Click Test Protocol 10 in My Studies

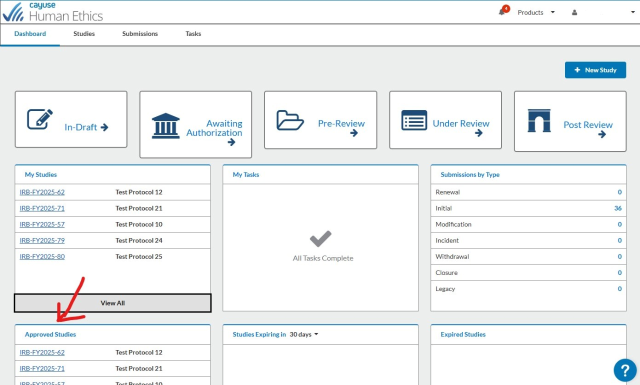click(139, 225)
